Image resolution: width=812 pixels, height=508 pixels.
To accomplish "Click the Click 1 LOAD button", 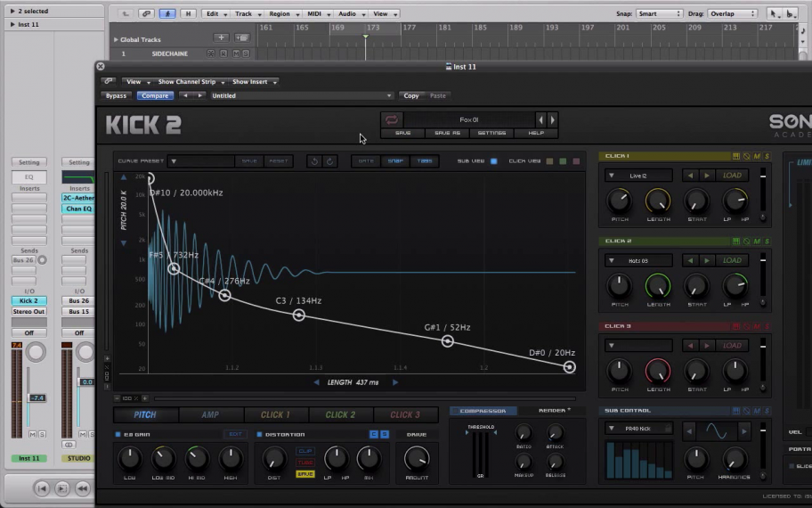I will 732,176.
